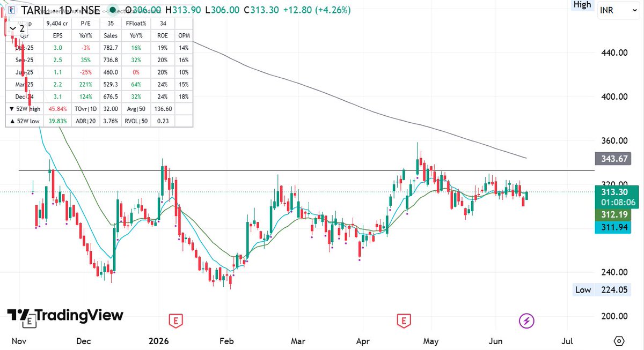Click the 3.76% ADR value

111,121
